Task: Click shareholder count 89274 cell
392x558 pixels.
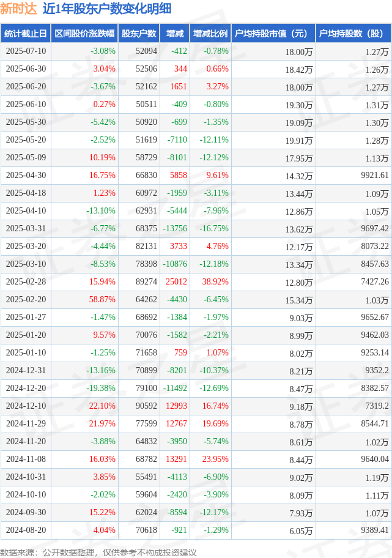Action: click(139, 282)
